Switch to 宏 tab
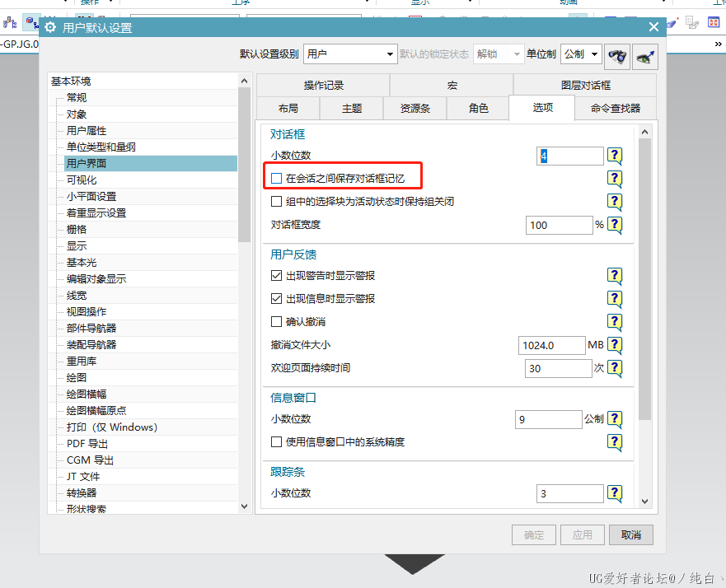This screenshot has width=726, height=588. [x=452, y=85]
